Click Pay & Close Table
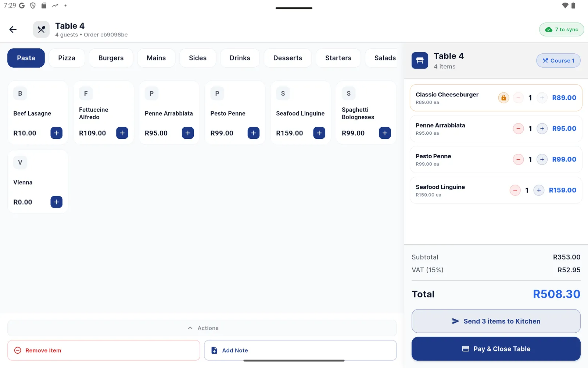The image size is (588, 368). (496, 349)
